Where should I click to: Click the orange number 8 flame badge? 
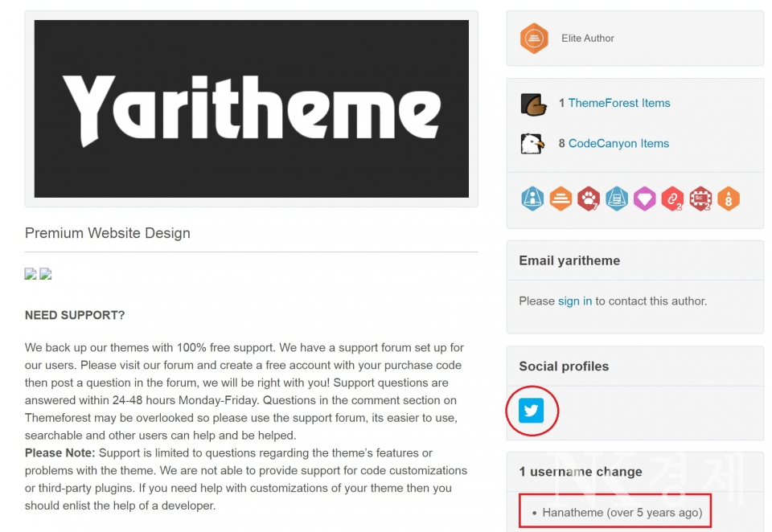tap(728, 198)
